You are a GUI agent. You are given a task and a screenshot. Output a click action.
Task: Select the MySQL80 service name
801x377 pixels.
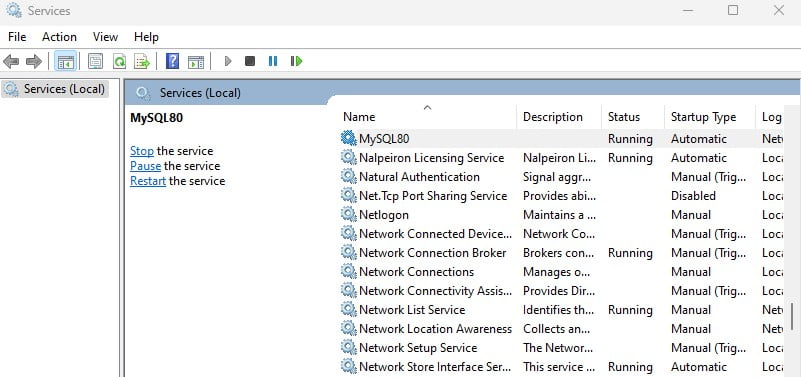(x=384, y=138)
